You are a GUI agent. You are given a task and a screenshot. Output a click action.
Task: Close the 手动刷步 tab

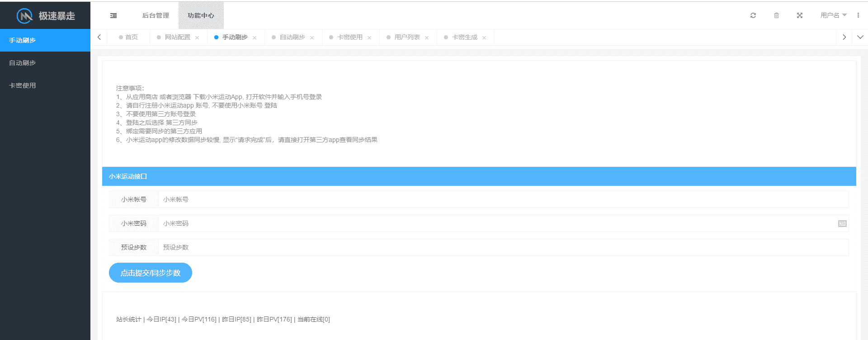(255, 38)
